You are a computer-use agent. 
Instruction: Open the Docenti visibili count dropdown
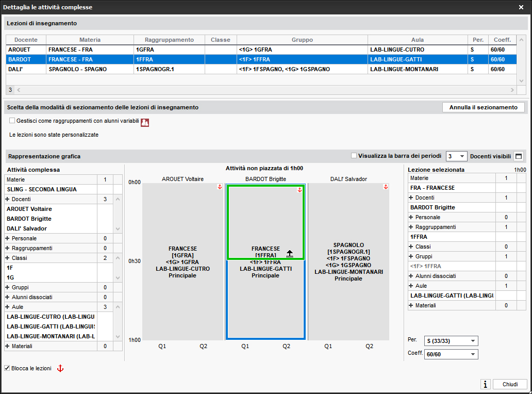pyautogui.click(x=456, y=156)
